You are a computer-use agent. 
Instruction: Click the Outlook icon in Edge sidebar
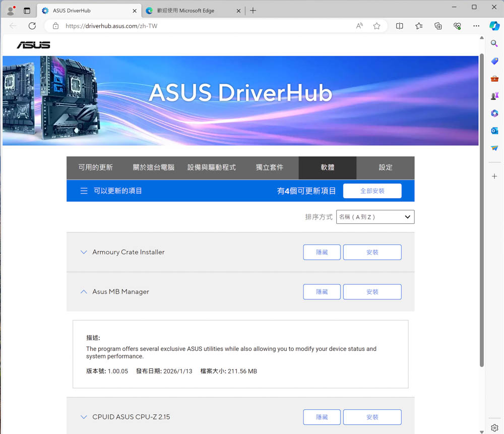pos(494,131)
